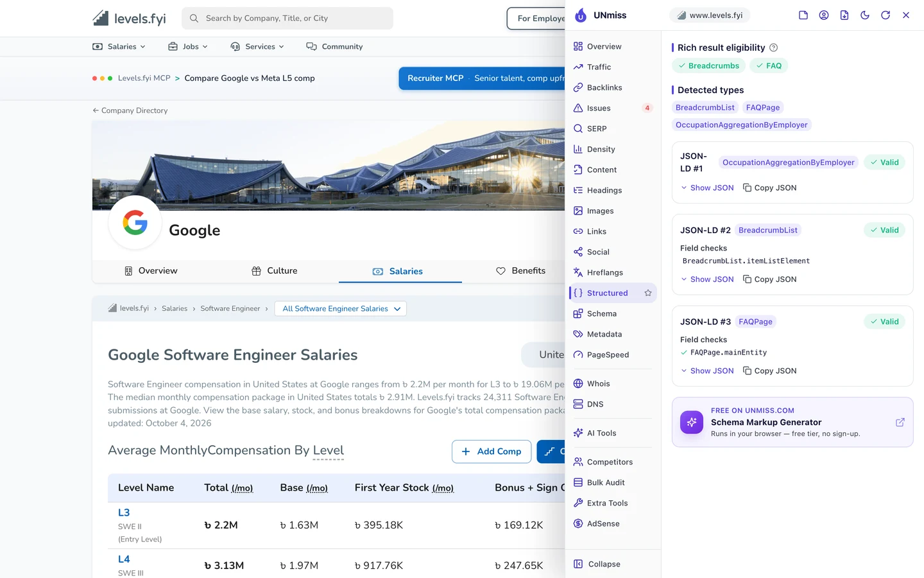The height and width of the screenshot is (578, 924).
Task: Open the All Software Engineer Salaries dropdown
Action: 341,309
